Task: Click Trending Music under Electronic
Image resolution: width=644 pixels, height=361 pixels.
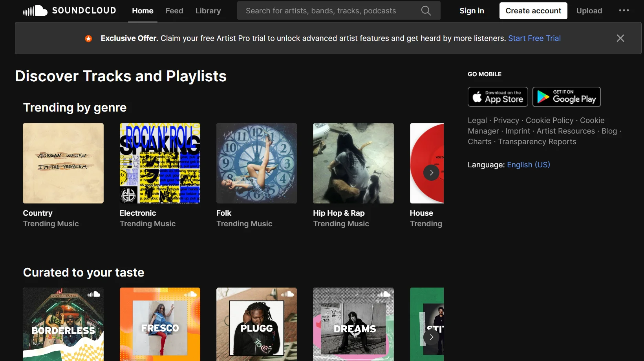Action: click(x=148, y=224)
